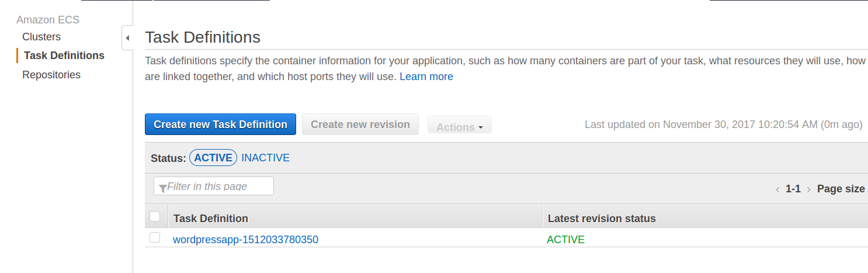Open Repositories in the sidebar
The height and width of the screenshot is (273, 868).
click(x=51, y=75)
